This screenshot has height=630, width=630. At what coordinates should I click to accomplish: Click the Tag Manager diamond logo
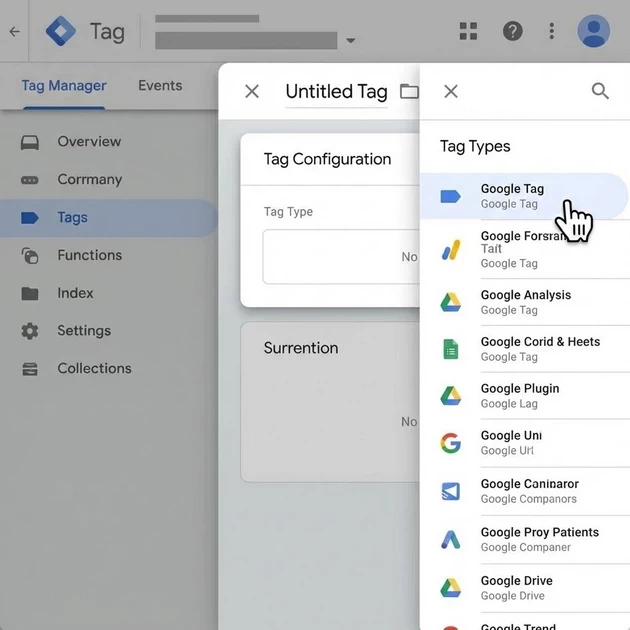(x=61, y=31)
